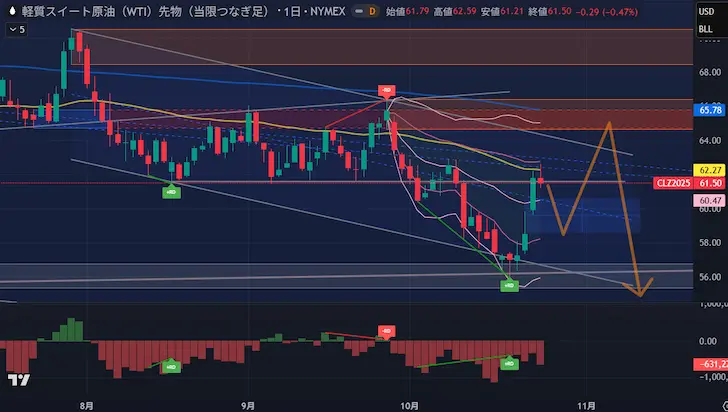
Task: Click the August green +RD label in histogram pane
Action: point(171,366)
